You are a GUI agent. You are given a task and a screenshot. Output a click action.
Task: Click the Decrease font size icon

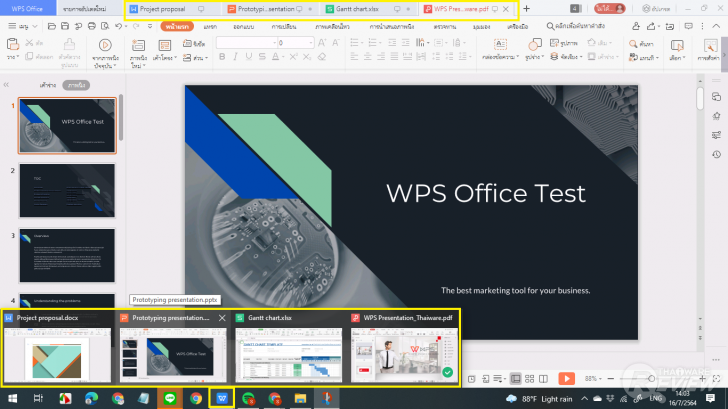tap(336, 43)
